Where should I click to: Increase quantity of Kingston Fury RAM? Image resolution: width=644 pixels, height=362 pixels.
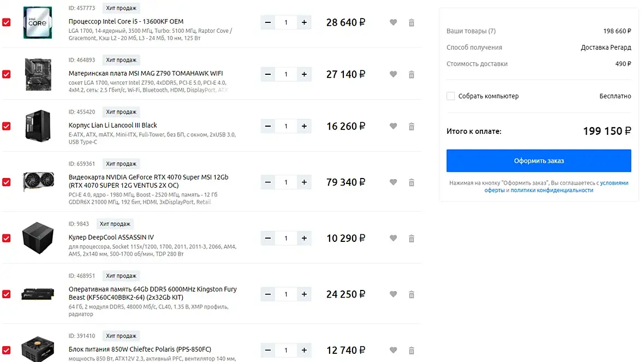pyautogui.click(x=304, y=294)
